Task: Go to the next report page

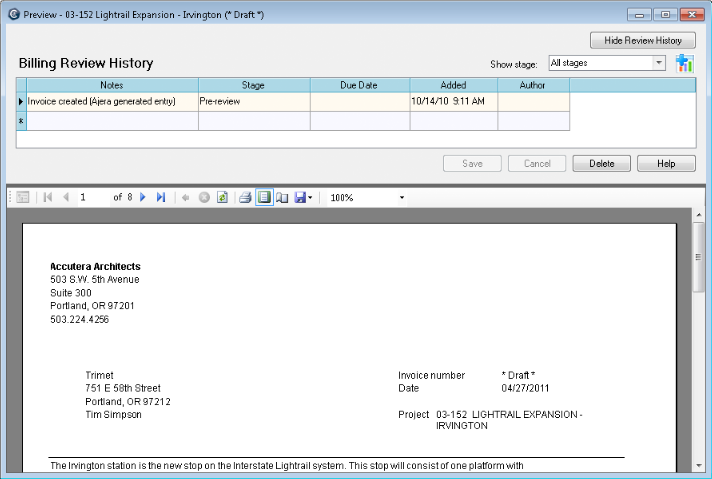Action: tap(143, 198)
